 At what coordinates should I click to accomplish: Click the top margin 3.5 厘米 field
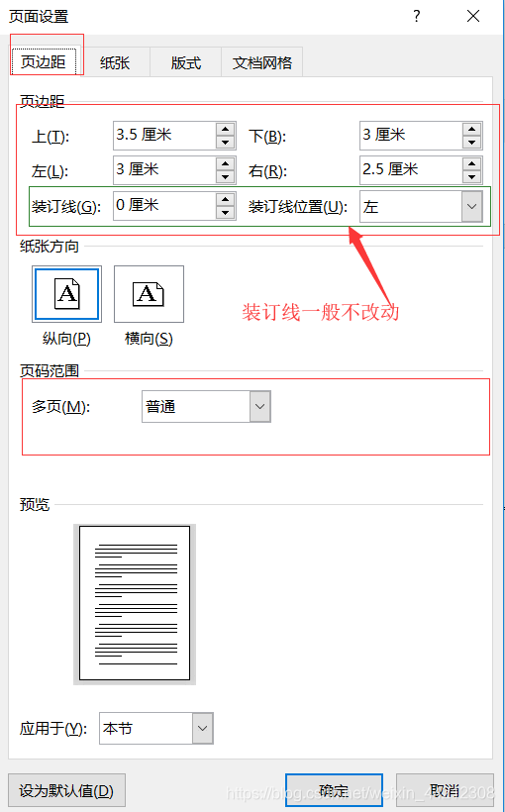click(164, 136)
